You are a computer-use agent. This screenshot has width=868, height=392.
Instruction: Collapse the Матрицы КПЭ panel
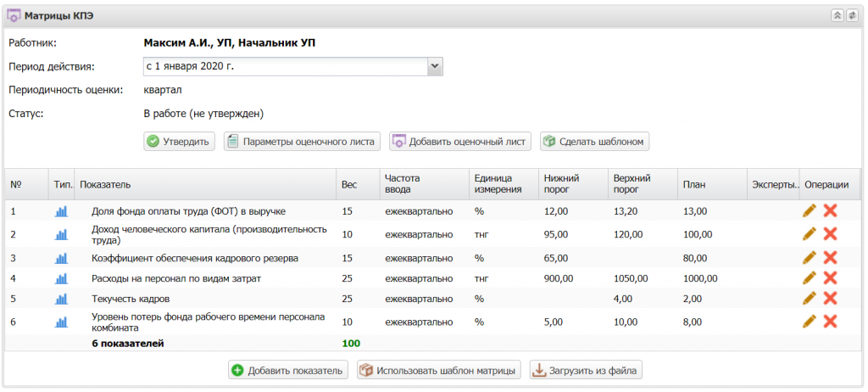(x=837, y=15)
